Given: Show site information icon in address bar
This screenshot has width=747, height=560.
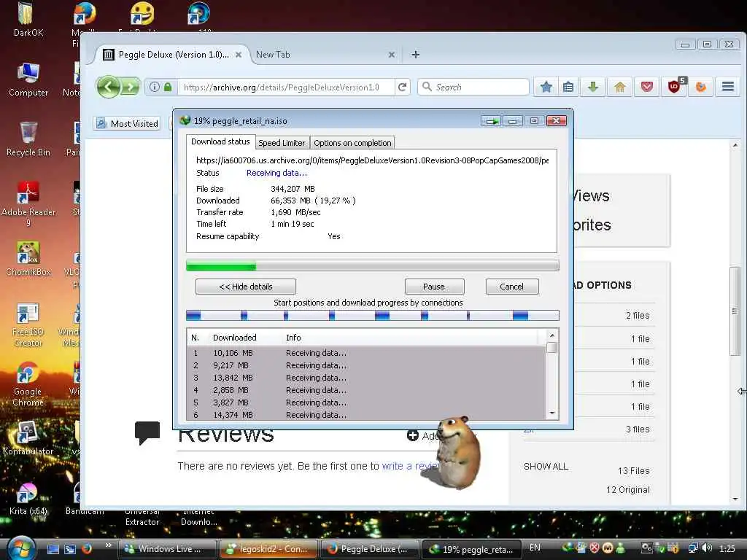Looking at the screenshot, I should [x=155, y=87].
